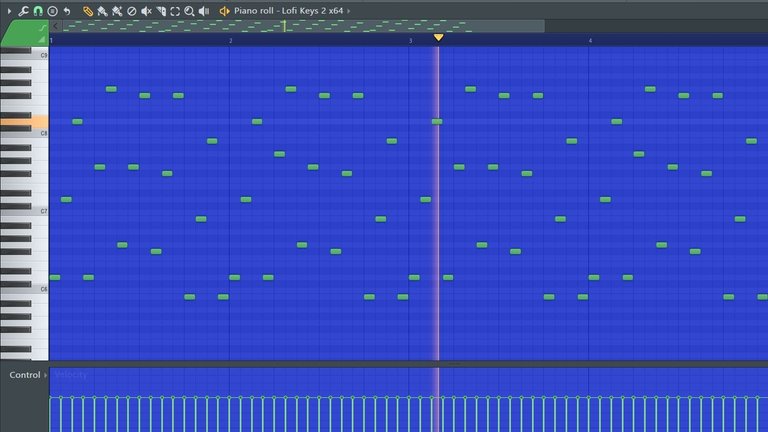Click the note overview mini-map scrollbar
The width and height of the screenshot is (768, 432).
pyautogui.click(x=303, y=26)
